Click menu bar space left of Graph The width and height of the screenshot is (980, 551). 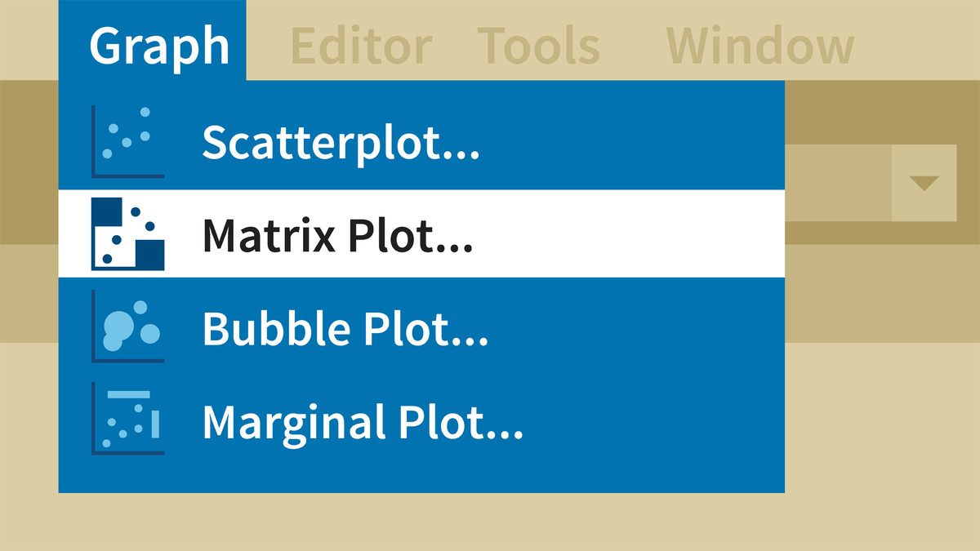pos(29,41)
